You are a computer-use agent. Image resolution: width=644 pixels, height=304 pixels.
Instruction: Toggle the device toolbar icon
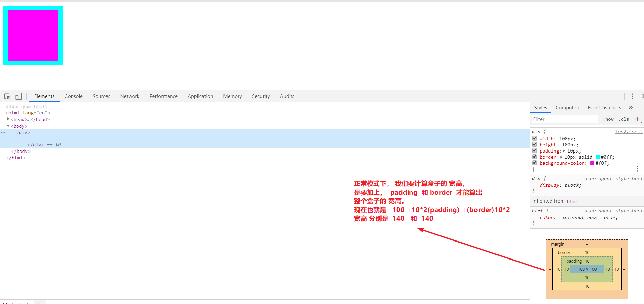point(19,96)
